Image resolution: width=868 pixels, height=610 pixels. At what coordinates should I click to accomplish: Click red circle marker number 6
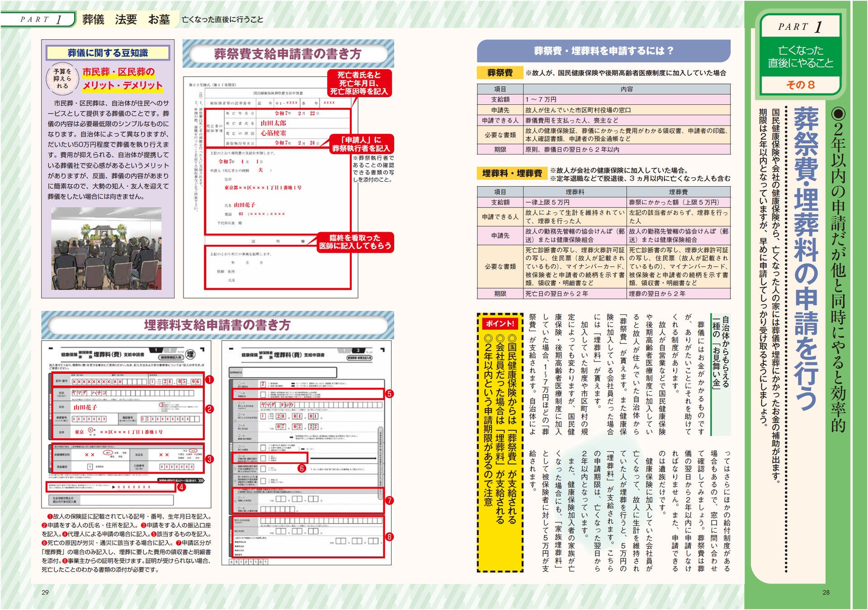[x=302, y=469]
